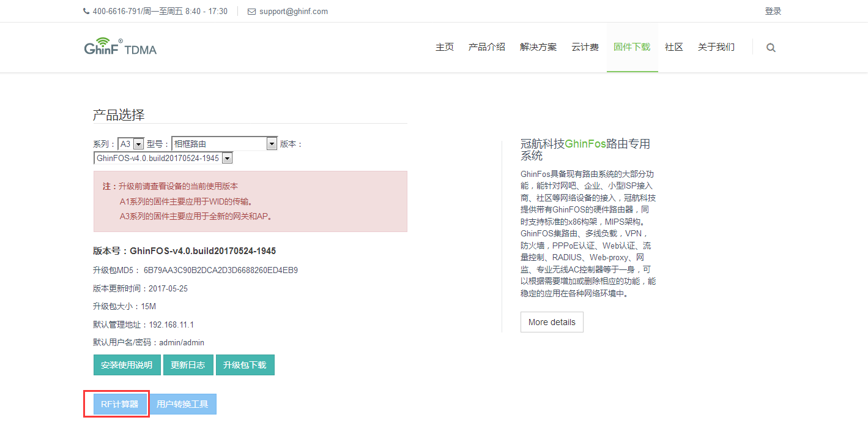Open 解决方案 menu item
The image size is (868, 439).
click(538, 47)
